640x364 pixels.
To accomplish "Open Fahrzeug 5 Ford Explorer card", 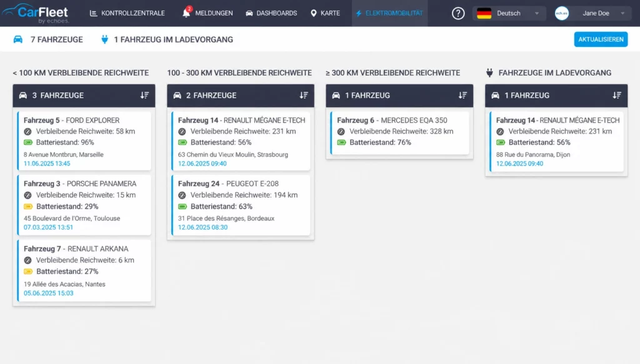I will [x=84, y=141].
